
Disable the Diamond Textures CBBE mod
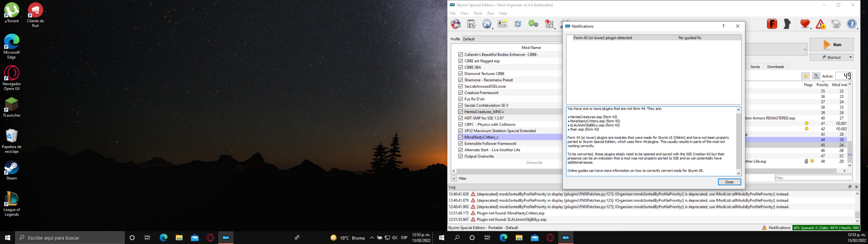coord(461,73)
